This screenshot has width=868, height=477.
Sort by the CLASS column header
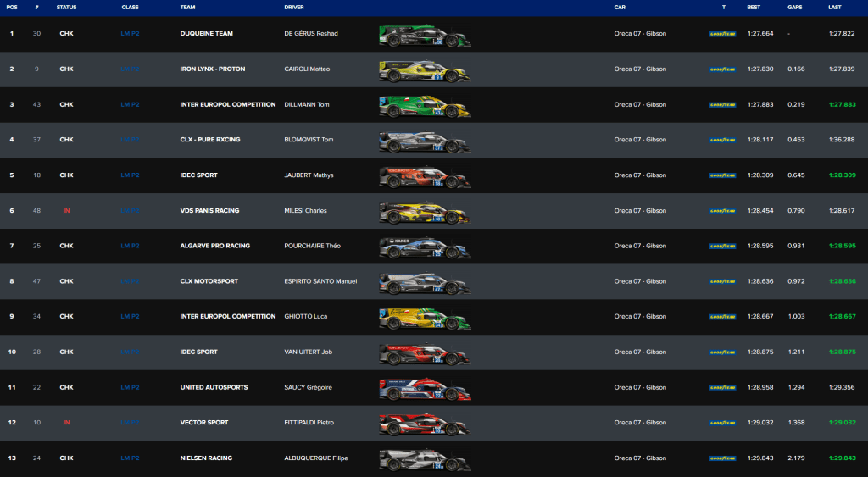(x=130, y=7)
